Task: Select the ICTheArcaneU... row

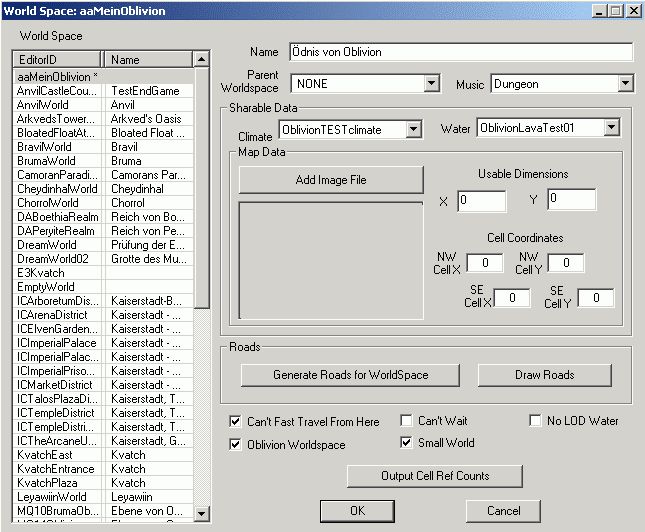Action: (x=104, y=441)
